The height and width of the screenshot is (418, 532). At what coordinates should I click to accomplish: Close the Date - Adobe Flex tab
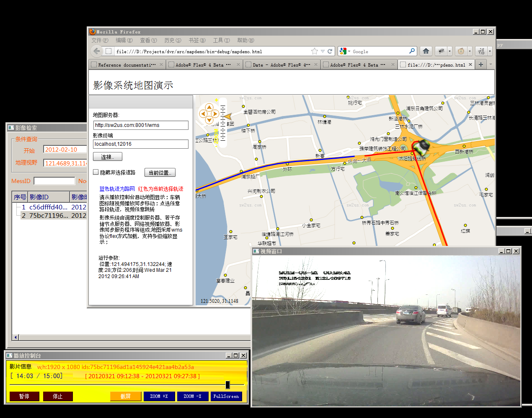315,65
